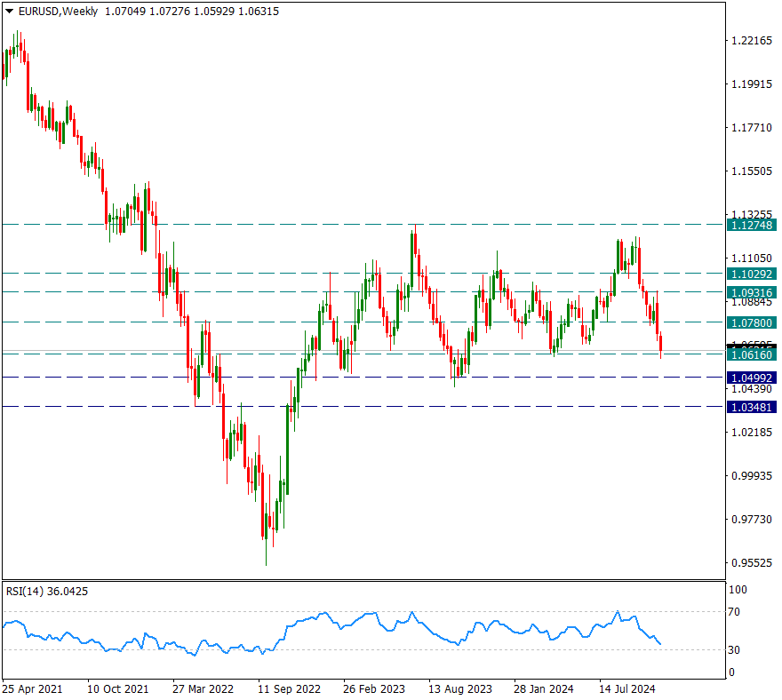
Task: Click the 1.09316 price level label
Action: [752, 292]
